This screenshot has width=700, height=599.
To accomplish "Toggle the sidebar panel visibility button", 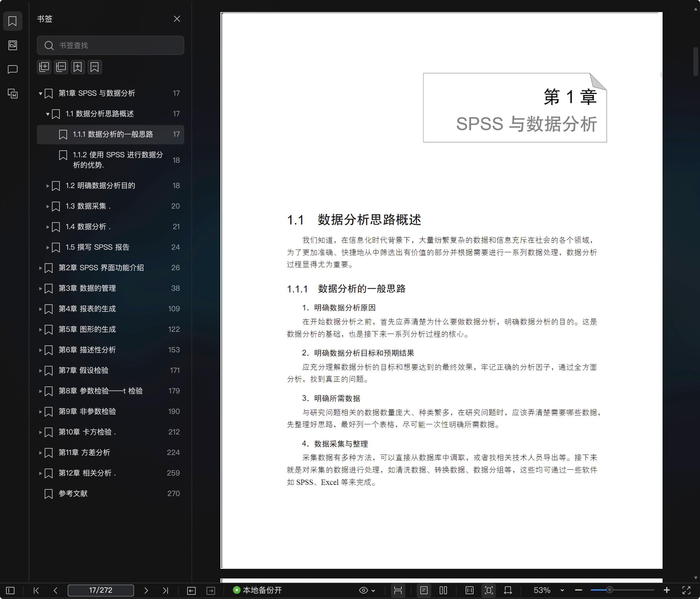I will point(11,590).
